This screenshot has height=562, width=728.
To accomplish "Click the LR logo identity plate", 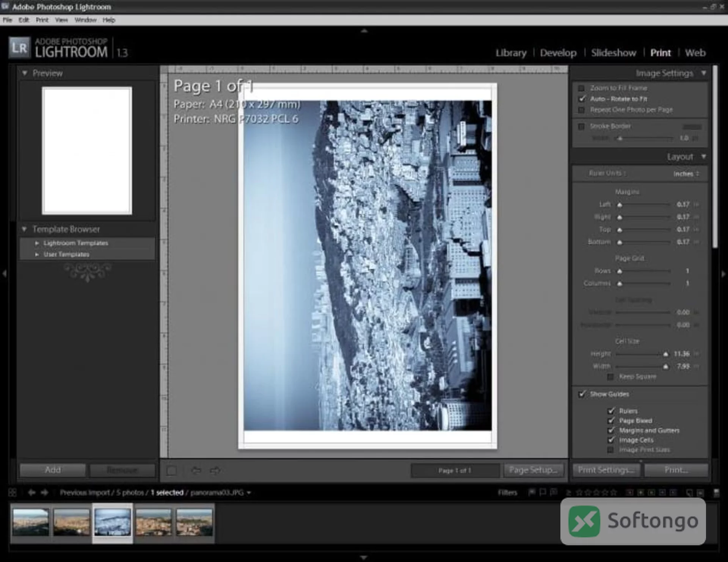I will tap(19, 48).
